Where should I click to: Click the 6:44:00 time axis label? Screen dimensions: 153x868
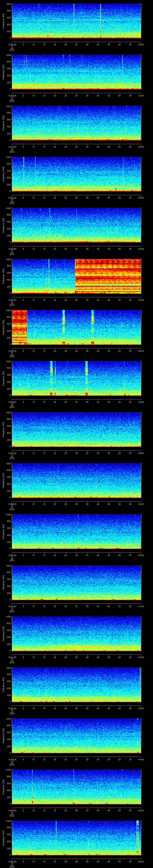[12, 810]
